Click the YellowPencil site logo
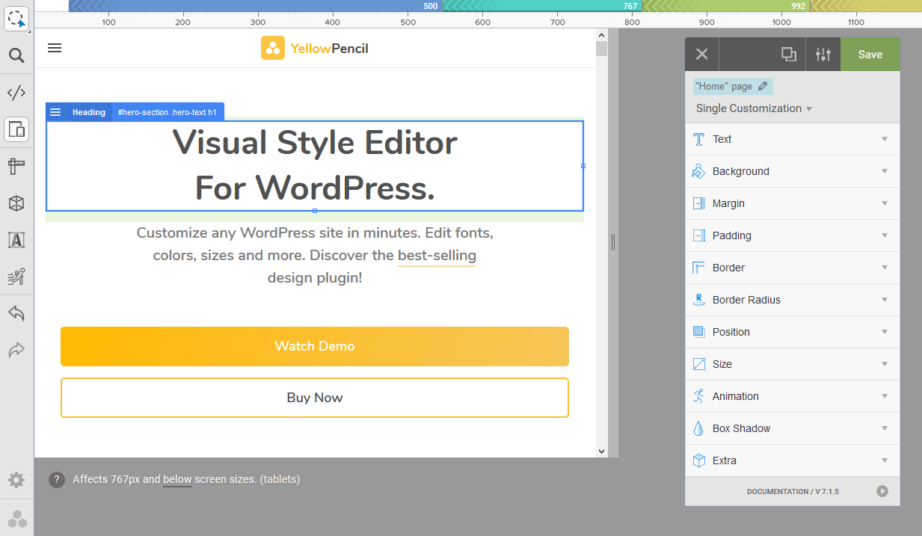Image resolution: width=922 pixels, height=536 pixels. tap(315, 48)
